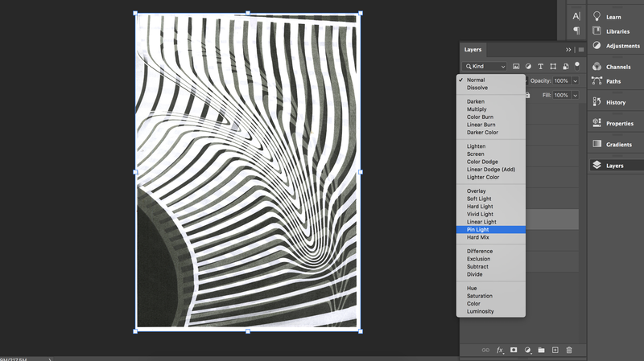The height and width of the screenshot is (361, 644).
Task: Switch to the Layers tab
Action: pos(473,50)
